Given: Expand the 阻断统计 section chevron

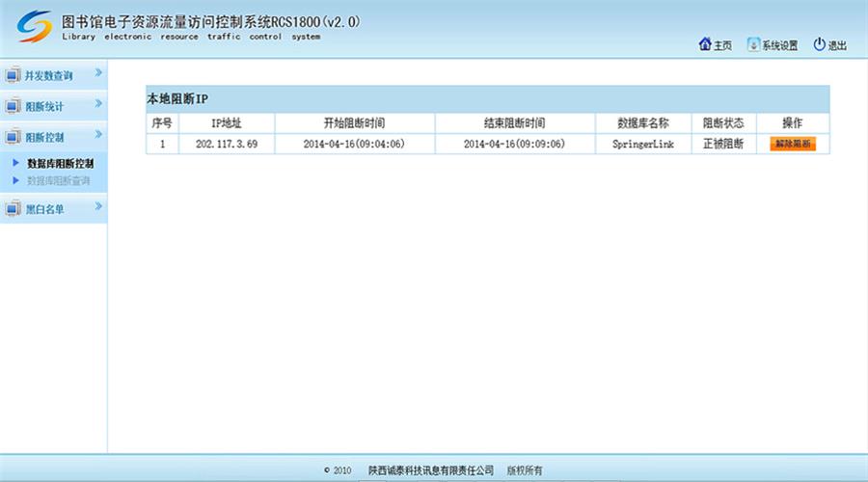Looking at the screenshot, I should coord(97,104).
